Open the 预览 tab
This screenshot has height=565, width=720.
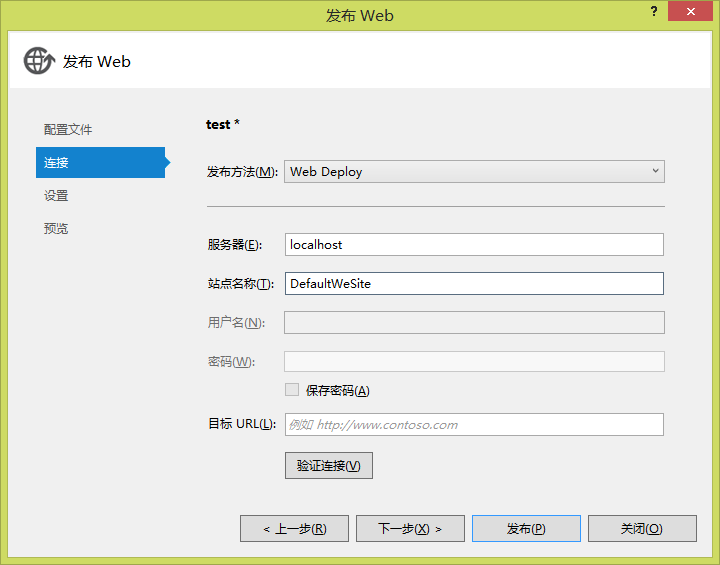click(57, 229)
